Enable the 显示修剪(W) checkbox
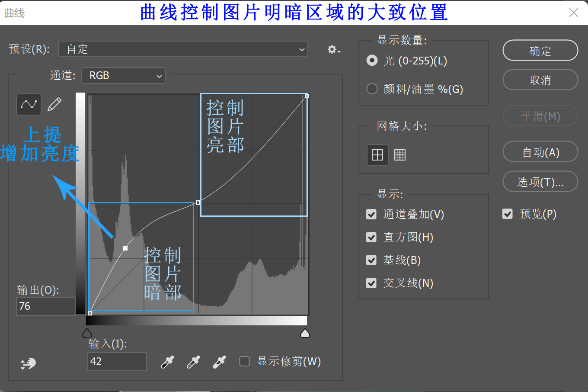588x392 pixels. point(245,361)
